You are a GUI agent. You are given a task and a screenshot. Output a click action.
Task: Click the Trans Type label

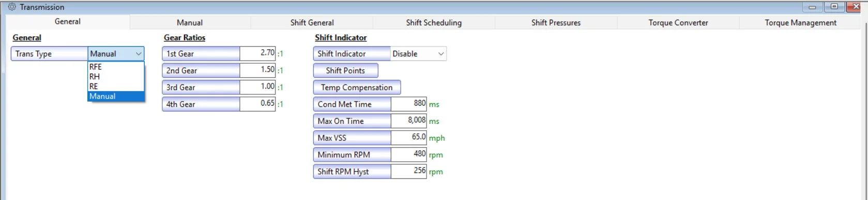[x=49, y=54]
